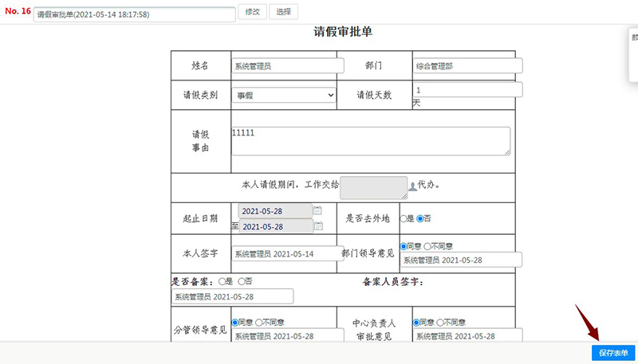The height and width of the screenshot is (364, 638).
Task: Select 同意 under 分管领导意见
Action: tap(234, 323)
